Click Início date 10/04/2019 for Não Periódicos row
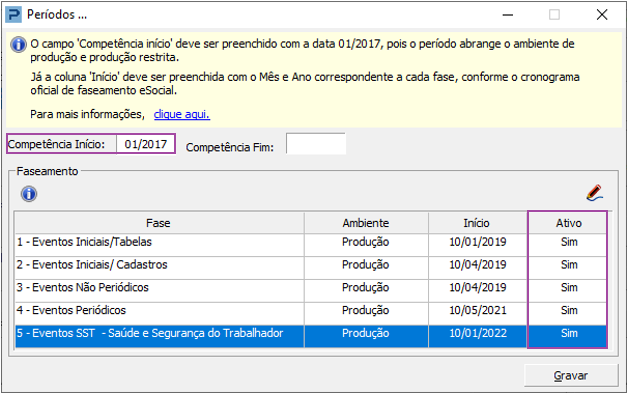Screen dimensions: 629x396 (478, 288)
